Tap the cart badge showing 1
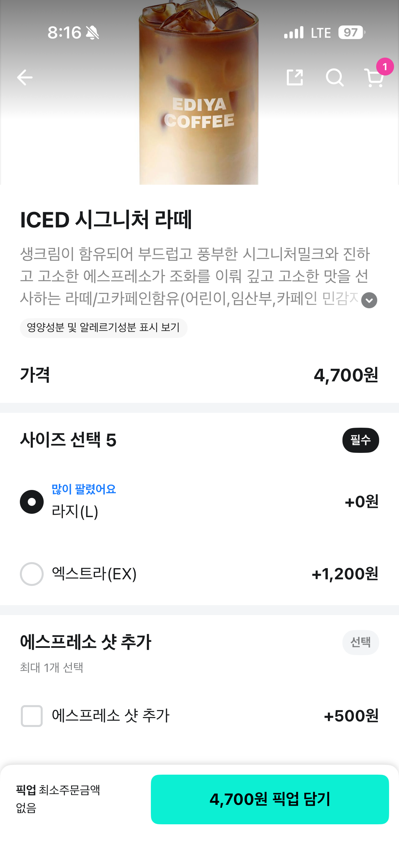This screenshot has height=868, width=399. click(385, 67)
